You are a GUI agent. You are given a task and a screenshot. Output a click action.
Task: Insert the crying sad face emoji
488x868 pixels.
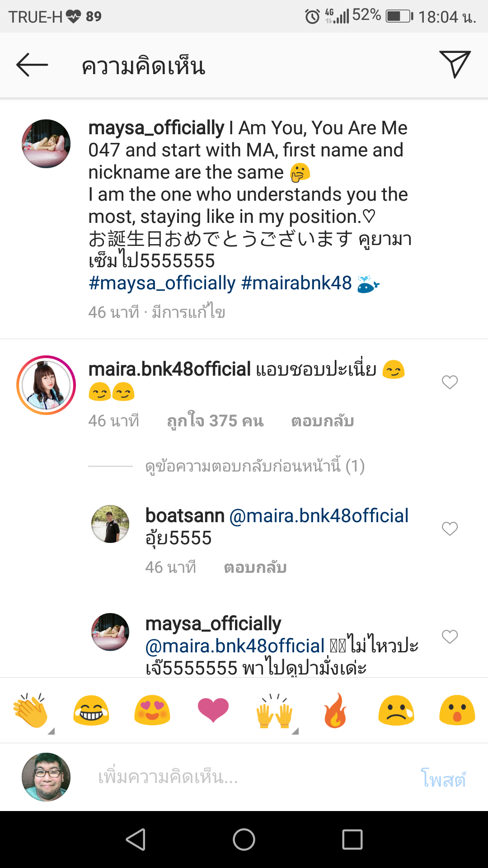pos(396,711)
